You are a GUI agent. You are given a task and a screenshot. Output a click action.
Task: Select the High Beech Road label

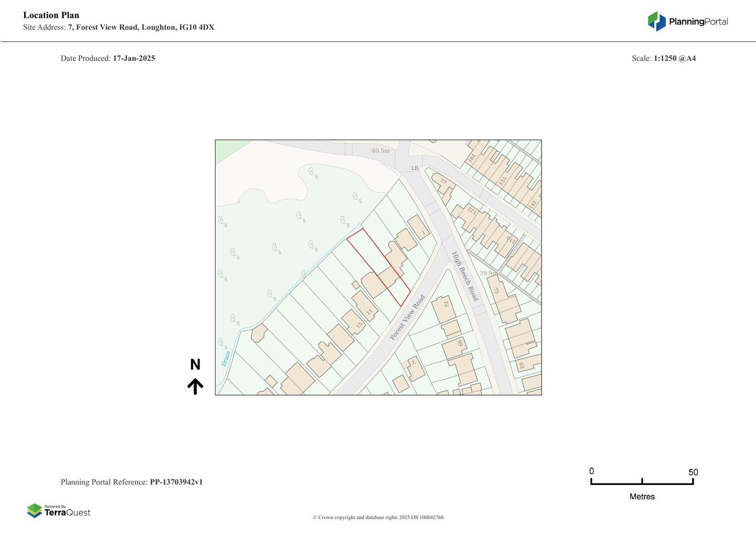pos(465,276)
